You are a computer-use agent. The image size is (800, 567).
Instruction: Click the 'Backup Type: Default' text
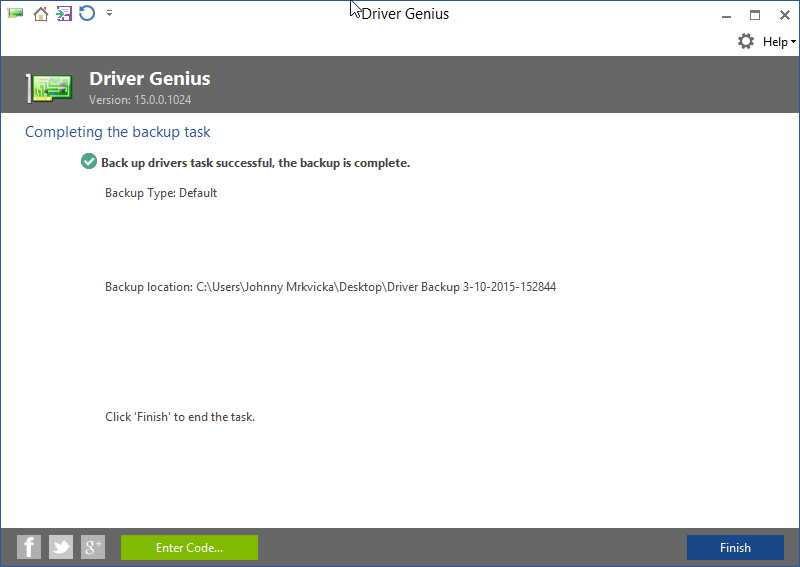[x=161, y=193]
